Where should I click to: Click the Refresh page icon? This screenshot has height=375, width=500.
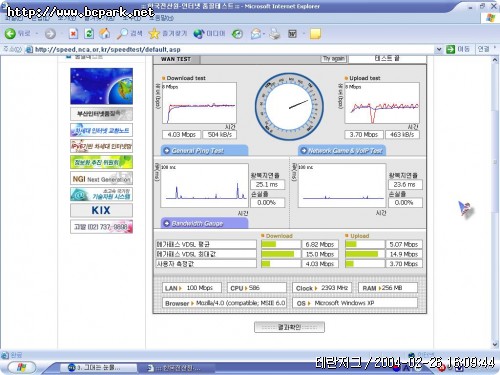click(x=89, y=34)
